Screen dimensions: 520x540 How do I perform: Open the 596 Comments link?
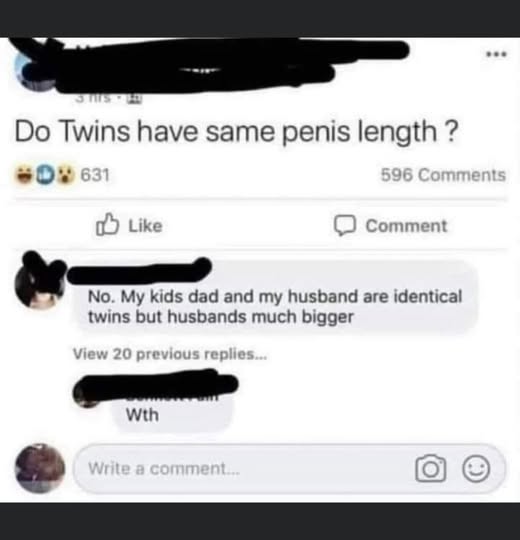443,175
